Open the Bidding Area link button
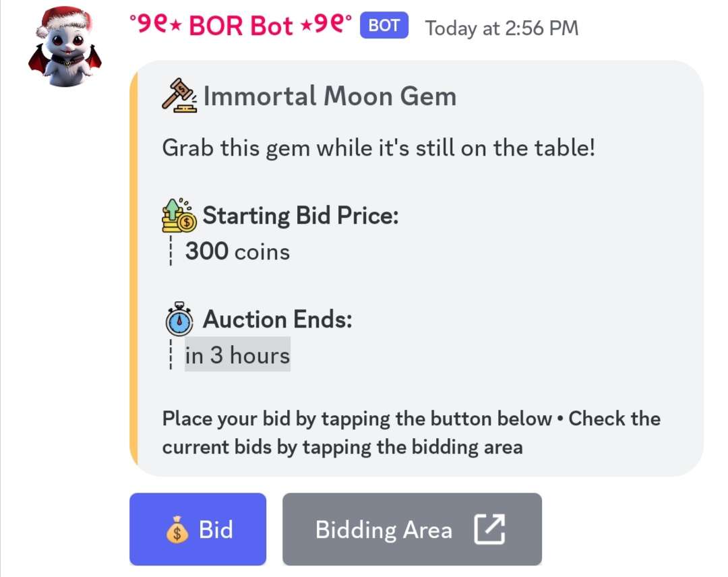This screenshot has height=577, width=728. pyautogui.click(x=412, y=529)
